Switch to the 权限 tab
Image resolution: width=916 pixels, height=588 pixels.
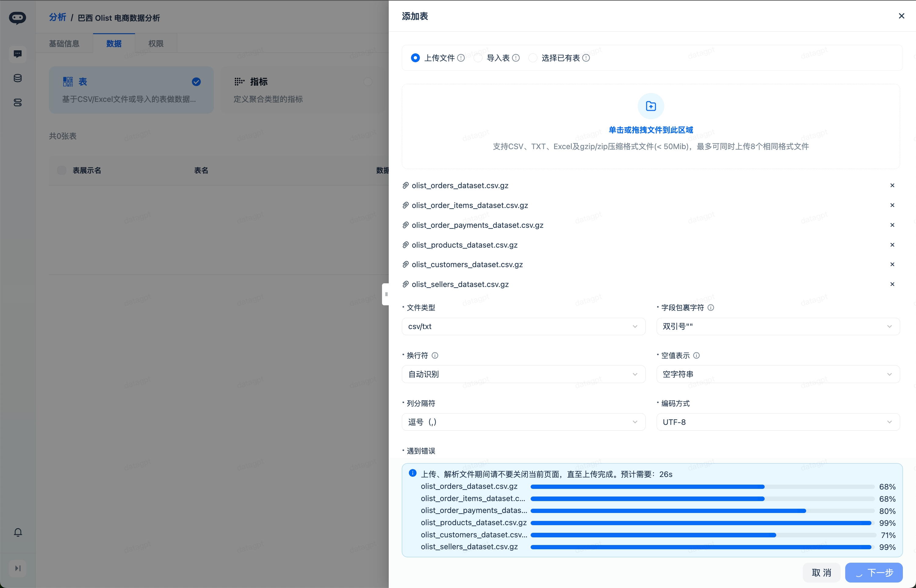pyautogui.click(x=156, y=44)
